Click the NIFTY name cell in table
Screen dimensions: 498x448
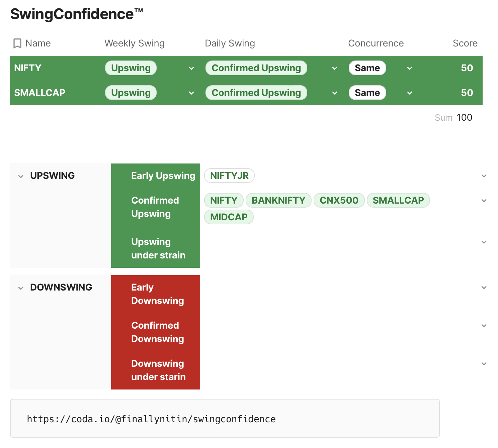tap(28, 68)
